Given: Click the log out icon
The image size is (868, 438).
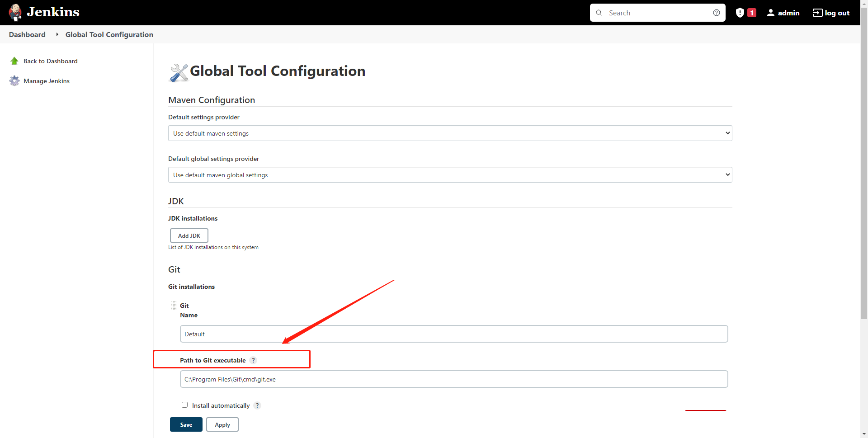Looking at the screenshot, I should (x=817, y=13).
